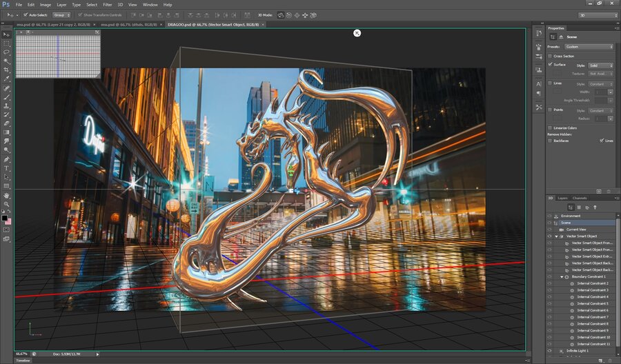Enable the Linearize Colors checkbox
The height and width of the screenshot is (364, 621).
[550, 128]
